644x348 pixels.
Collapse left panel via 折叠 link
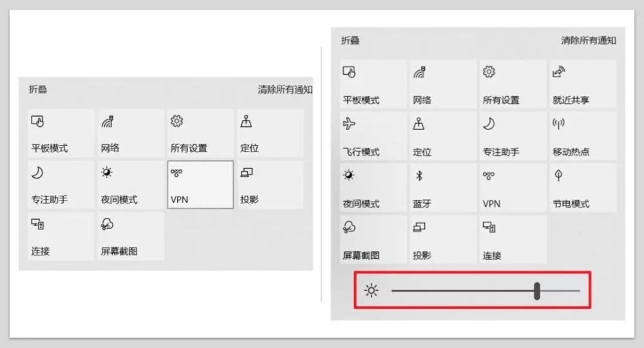coord(38,89)
